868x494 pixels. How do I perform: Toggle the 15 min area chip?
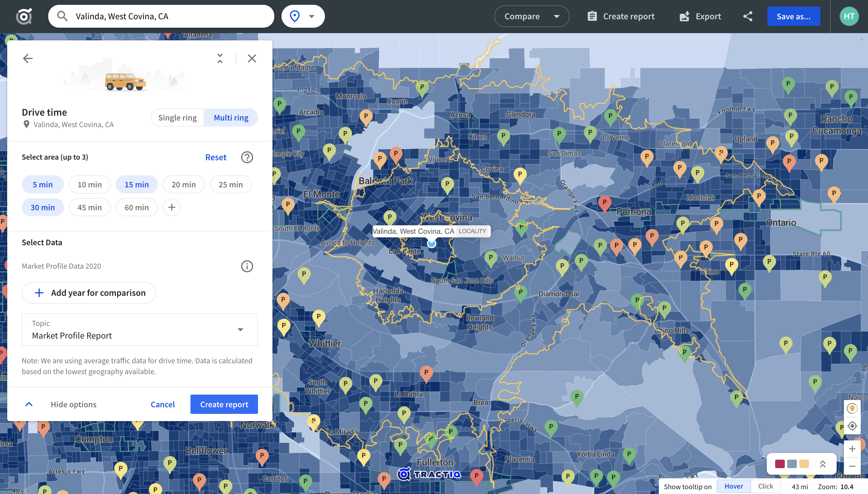click(x=137, y=185)
